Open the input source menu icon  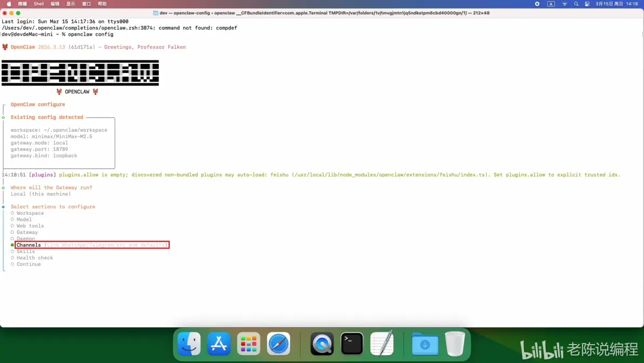[x=551, y=4]
